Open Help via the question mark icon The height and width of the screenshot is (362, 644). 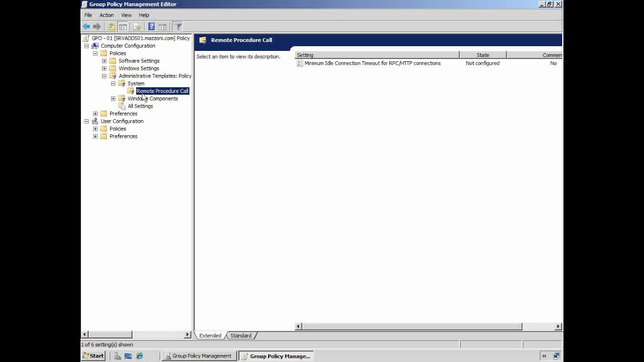pos(151,27)
